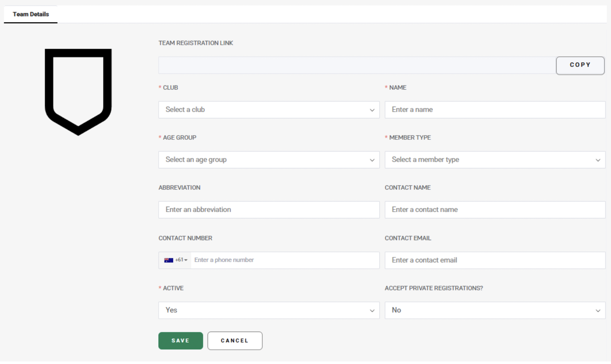Click the team shield logo icon
The width and height of the screenshot is (611, 364).
pos(78,92)
